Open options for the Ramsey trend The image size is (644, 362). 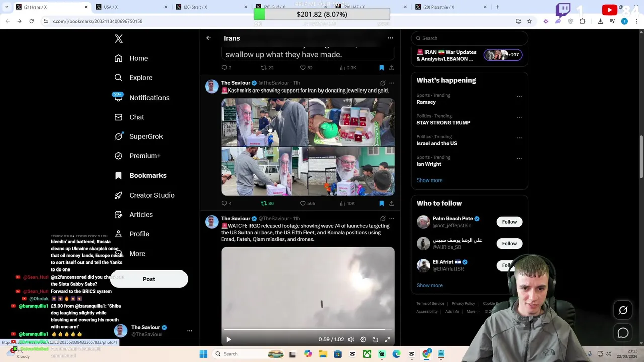(x=519, y=96)
